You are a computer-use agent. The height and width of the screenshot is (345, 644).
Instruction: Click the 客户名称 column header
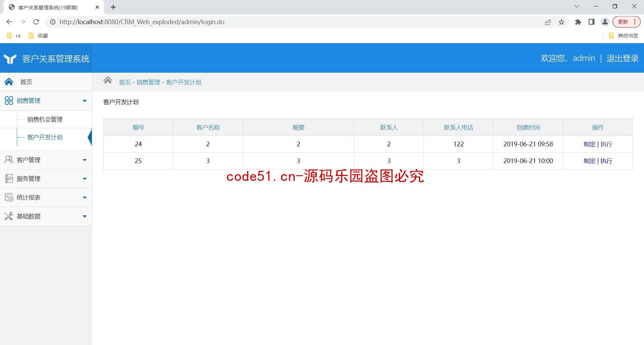click(x=208, y=127)
